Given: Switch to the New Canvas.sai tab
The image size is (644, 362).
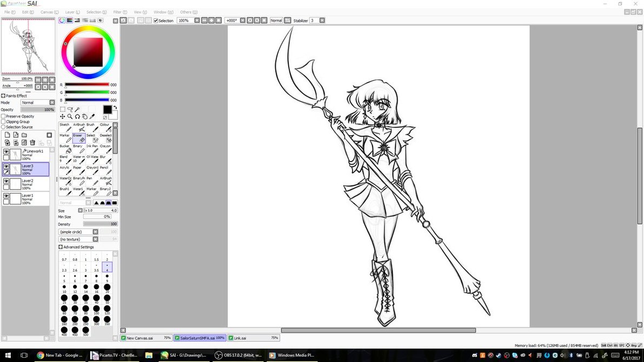Looking at the screenshot, I should pos(146,338).
